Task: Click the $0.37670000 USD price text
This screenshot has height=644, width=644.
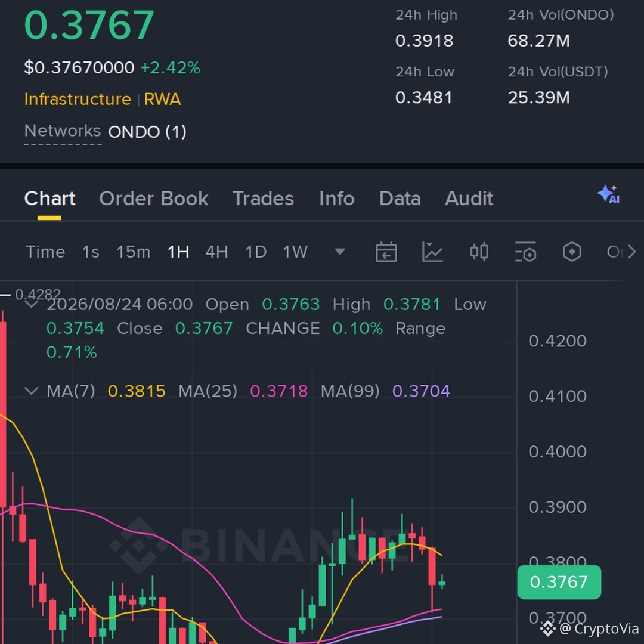Action: pyautogui.click(x=79, y=68)
